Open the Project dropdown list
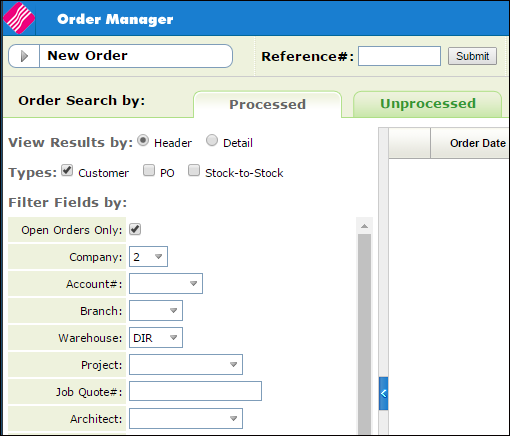 [186, 364]
